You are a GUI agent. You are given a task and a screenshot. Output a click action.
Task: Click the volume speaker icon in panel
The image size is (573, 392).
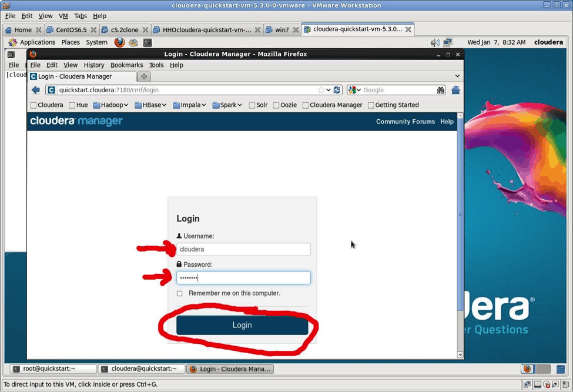tap(434, 42)
